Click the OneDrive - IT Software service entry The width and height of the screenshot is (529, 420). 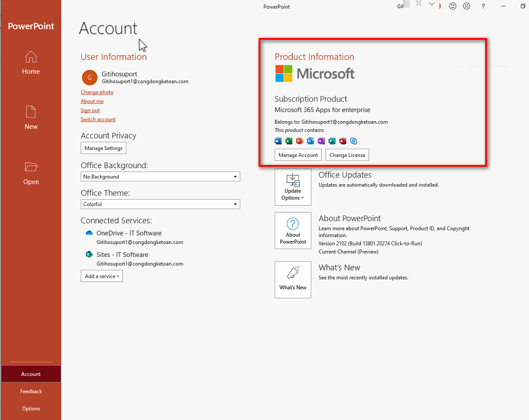(x=134, y=237)
